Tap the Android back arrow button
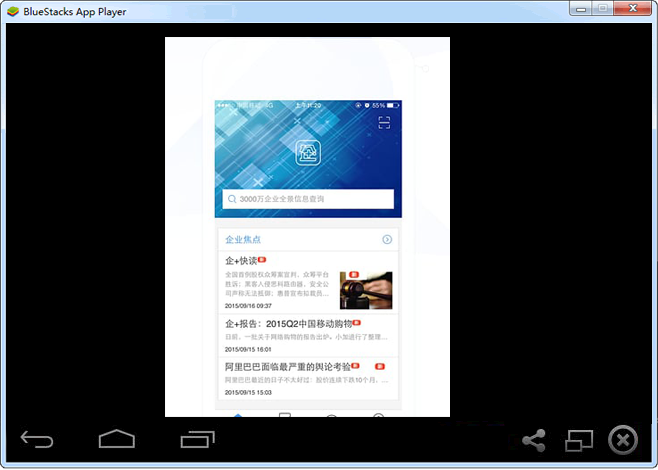 pos(37,439)
